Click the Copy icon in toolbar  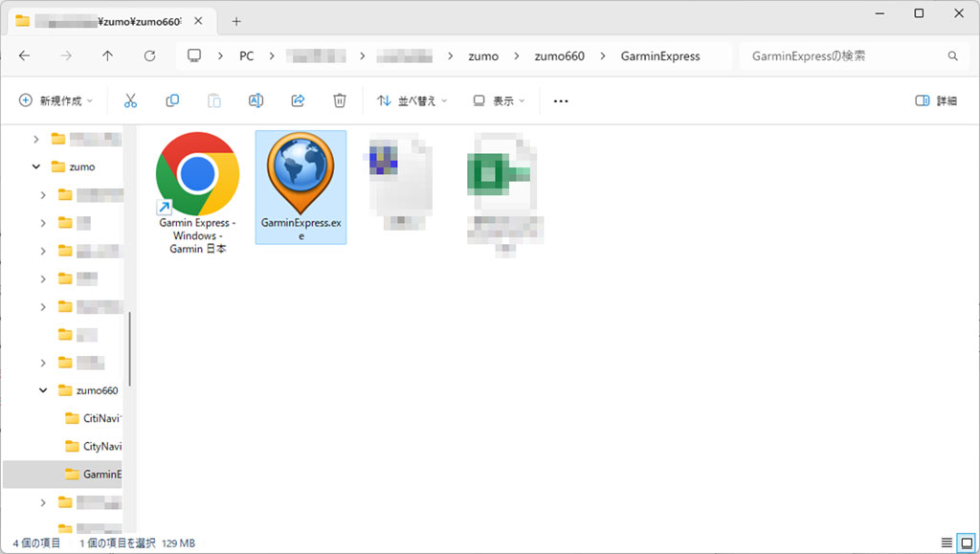tap(172, 100)
